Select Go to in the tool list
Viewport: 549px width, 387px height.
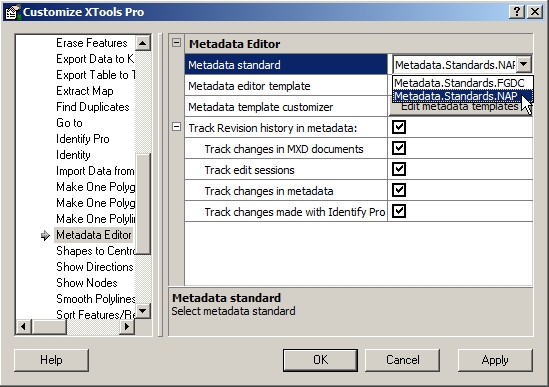tap(69, 123)
